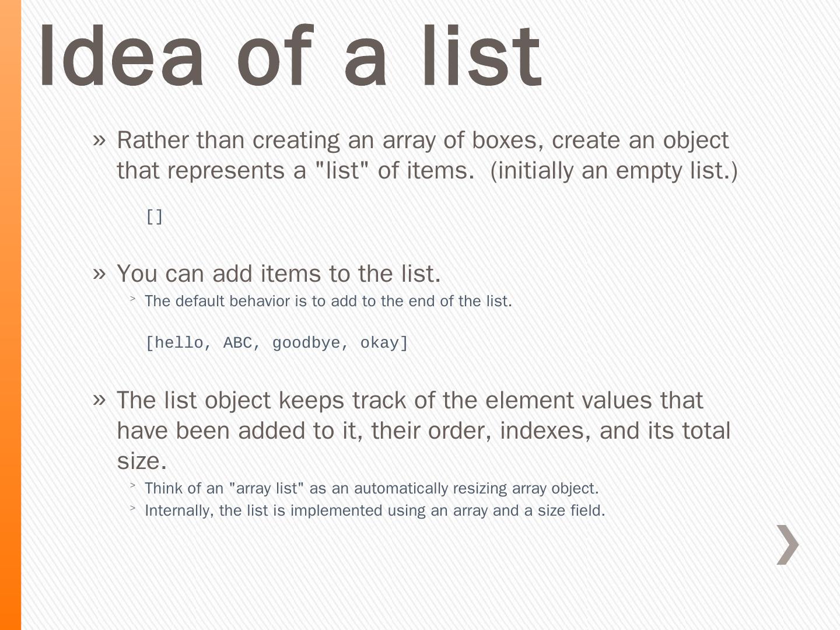Click the line "You can add items to the list."

coord(279,274)
